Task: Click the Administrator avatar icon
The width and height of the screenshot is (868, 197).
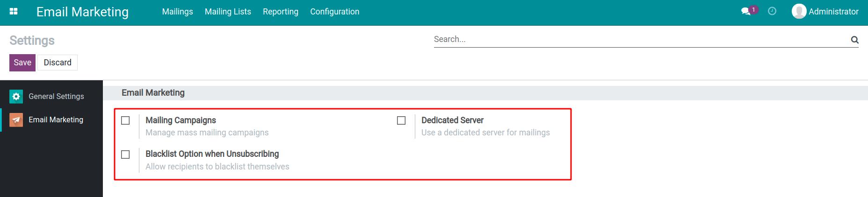Action: [799, 12]
